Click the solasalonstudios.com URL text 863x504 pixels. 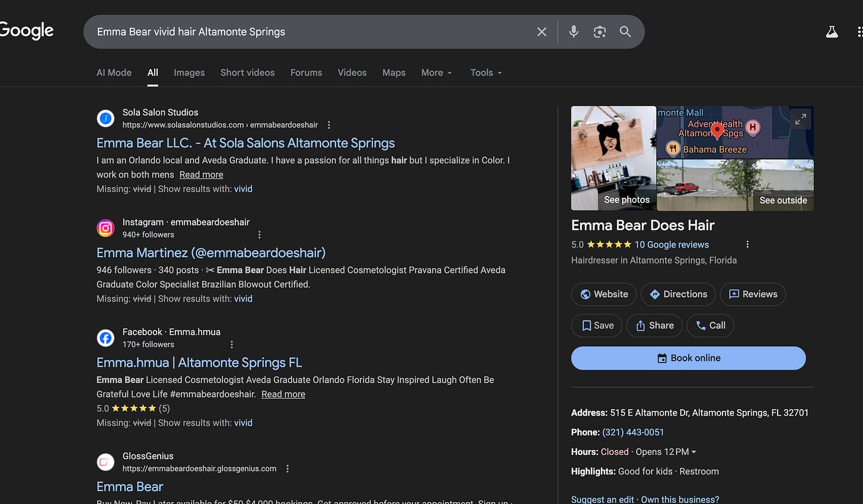pos(220,125)
